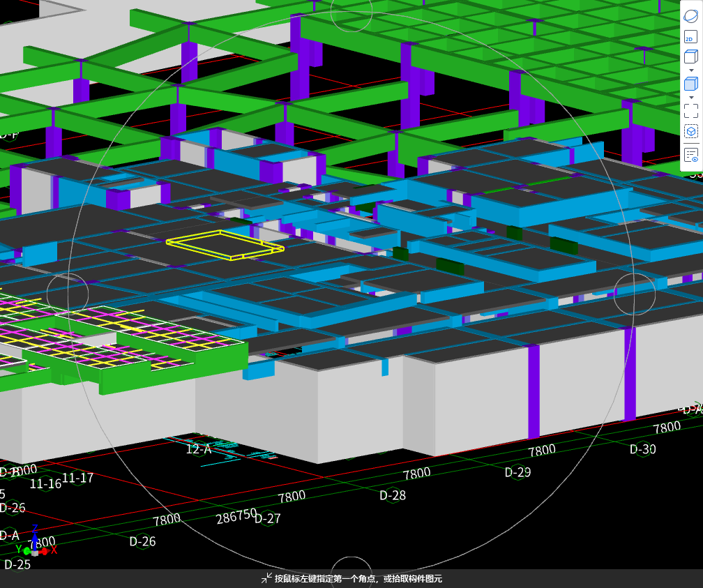Viewport: 703px width, 588px height.
Task: Click axis label D-30
Action: pos(642,449)
